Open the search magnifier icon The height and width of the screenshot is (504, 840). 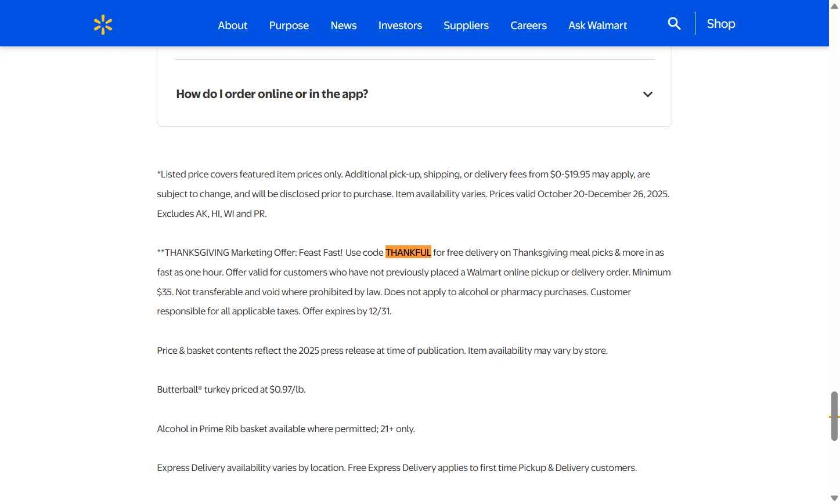coord(674,24)
